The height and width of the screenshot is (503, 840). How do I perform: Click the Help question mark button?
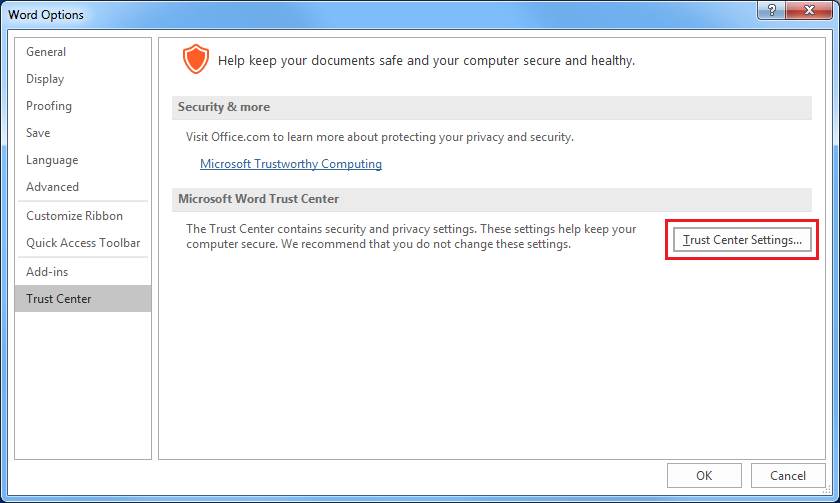tap(771, 10)
